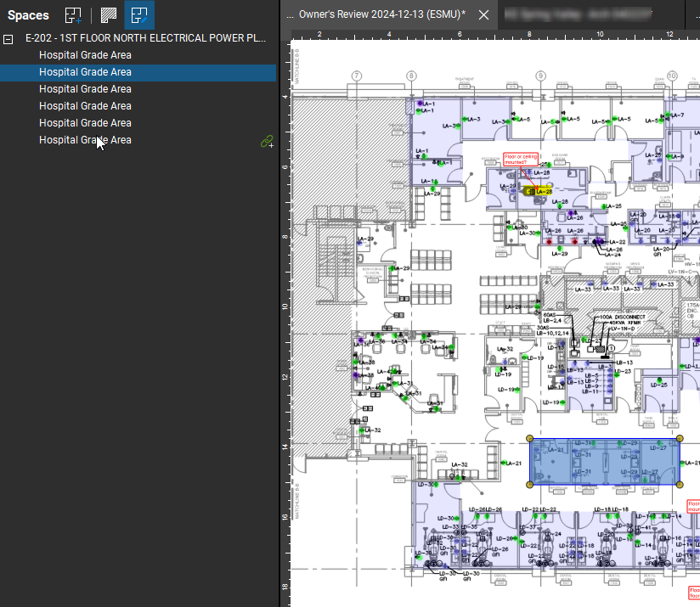Switch to Owner's Review 2024-12-13 tab
The image size is (700, 607).
coord(381,14)
